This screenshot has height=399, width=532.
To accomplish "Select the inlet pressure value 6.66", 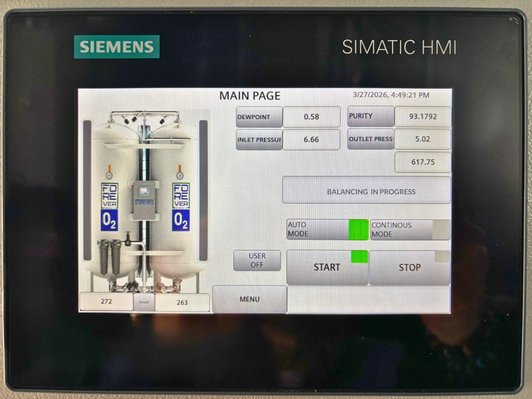I will (311, 139).
